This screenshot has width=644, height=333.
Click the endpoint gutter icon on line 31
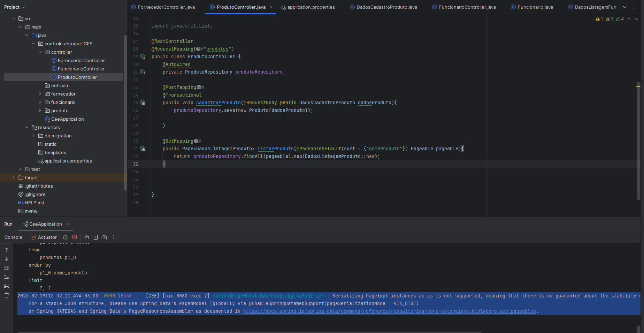(143, 149)
